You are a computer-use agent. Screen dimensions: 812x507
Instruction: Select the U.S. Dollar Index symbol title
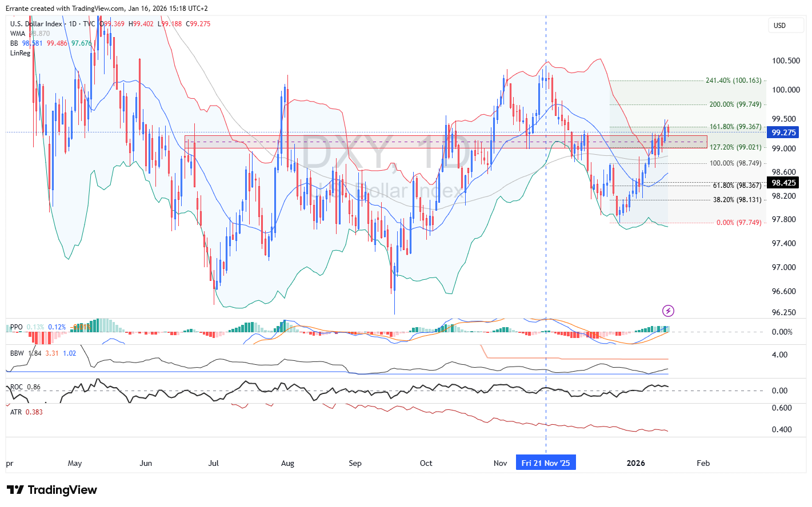[36, 24]
